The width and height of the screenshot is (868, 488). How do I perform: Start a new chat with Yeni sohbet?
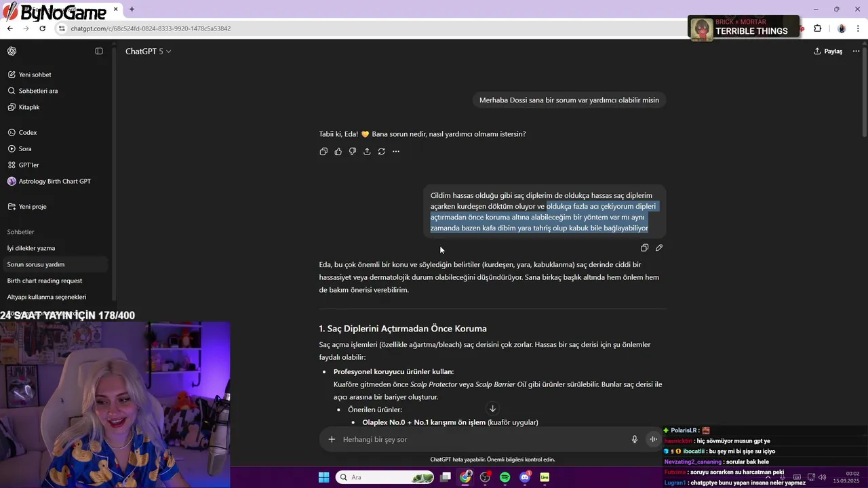(54, 75)
